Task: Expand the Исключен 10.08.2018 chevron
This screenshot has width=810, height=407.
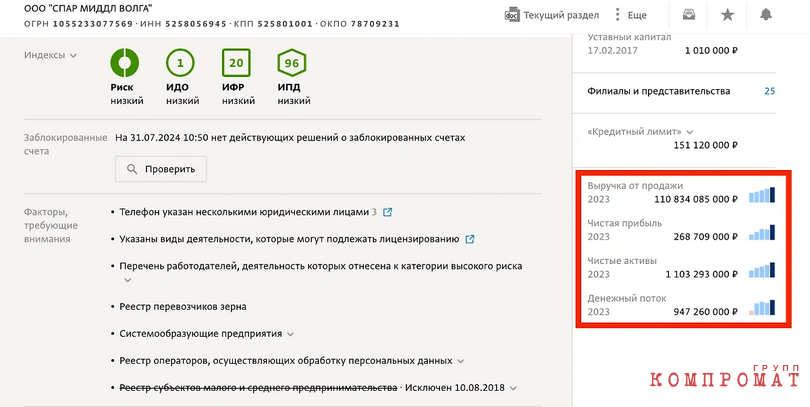Action: click(513, 388)
